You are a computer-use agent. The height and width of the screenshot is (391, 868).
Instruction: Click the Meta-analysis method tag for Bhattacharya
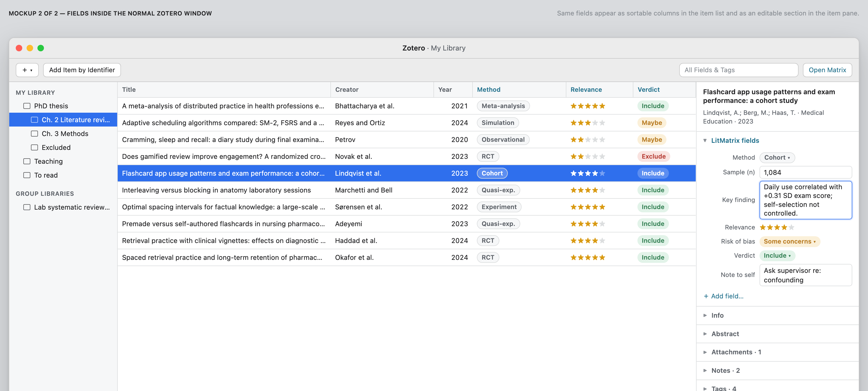(503, 106)
